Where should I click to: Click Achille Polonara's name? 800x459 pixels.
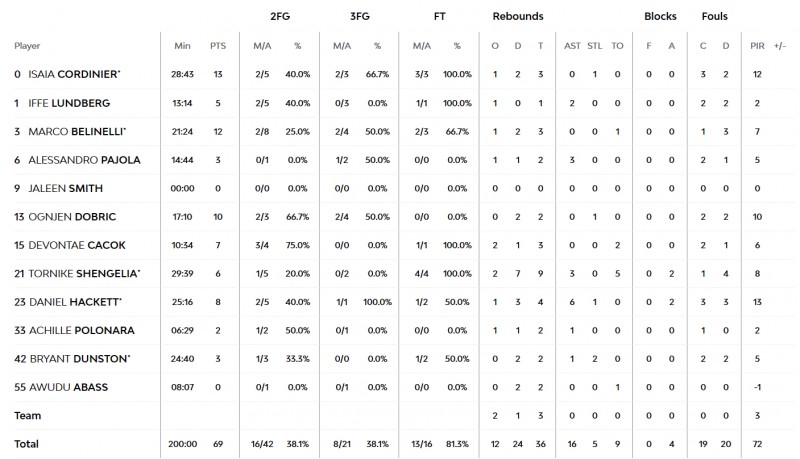[x=77, y=330]
